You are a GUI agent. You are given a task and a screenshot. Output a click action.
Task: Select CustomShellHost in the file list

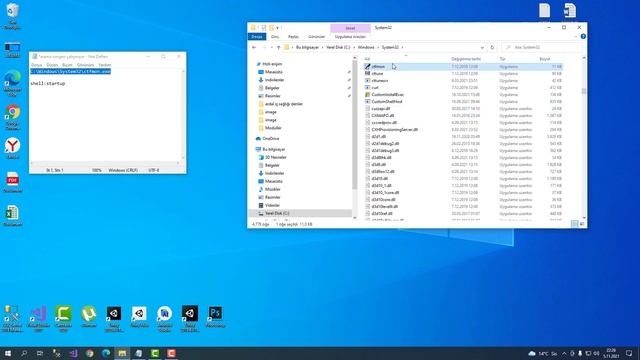[387, 101]
